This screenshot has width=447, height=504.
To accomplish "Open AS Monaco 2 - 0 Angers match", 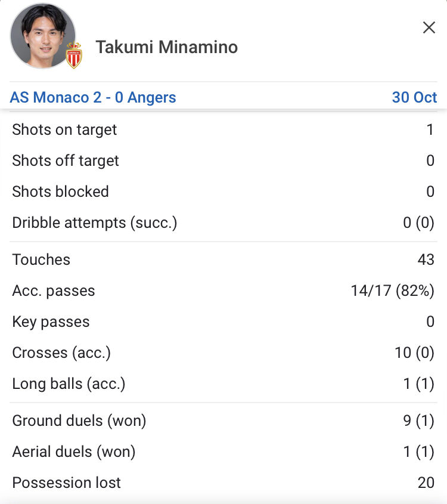I will [93, 97].
